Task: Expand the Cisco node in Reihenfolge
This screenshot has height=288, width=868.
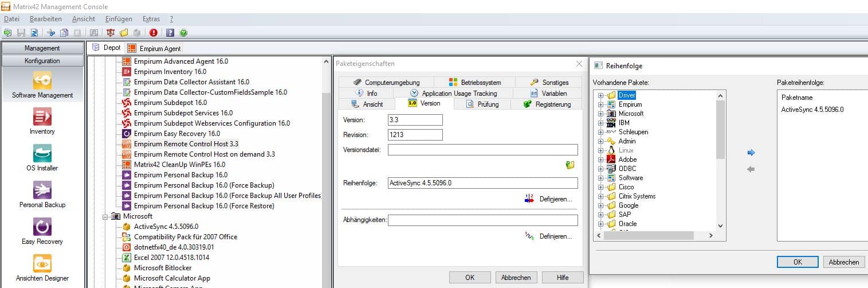Action: [600, 187]
